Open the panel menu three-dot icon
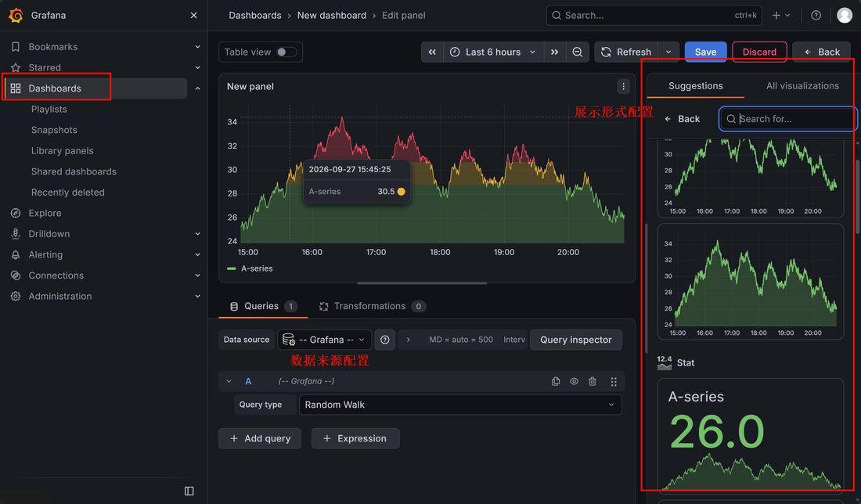Image resolution: width=861 pixels, height=504 pixels. (x=623, y=86)
